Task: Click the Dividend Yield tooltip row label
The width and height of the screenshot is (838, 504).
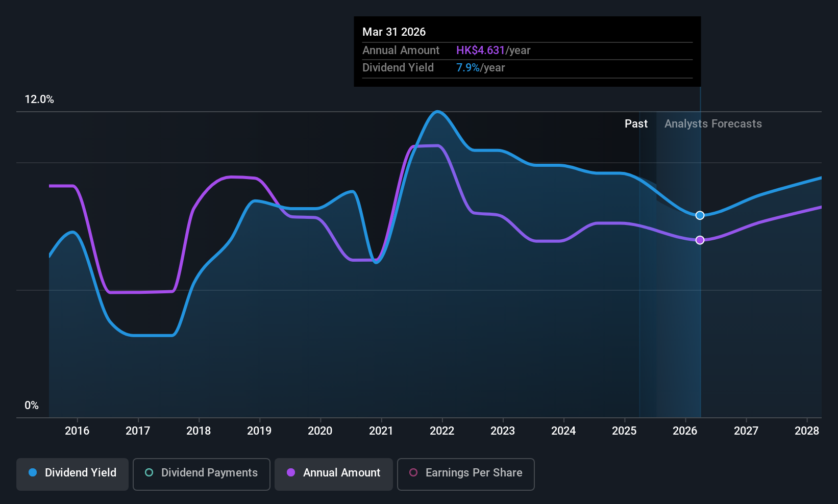Action: click(398, 67)
